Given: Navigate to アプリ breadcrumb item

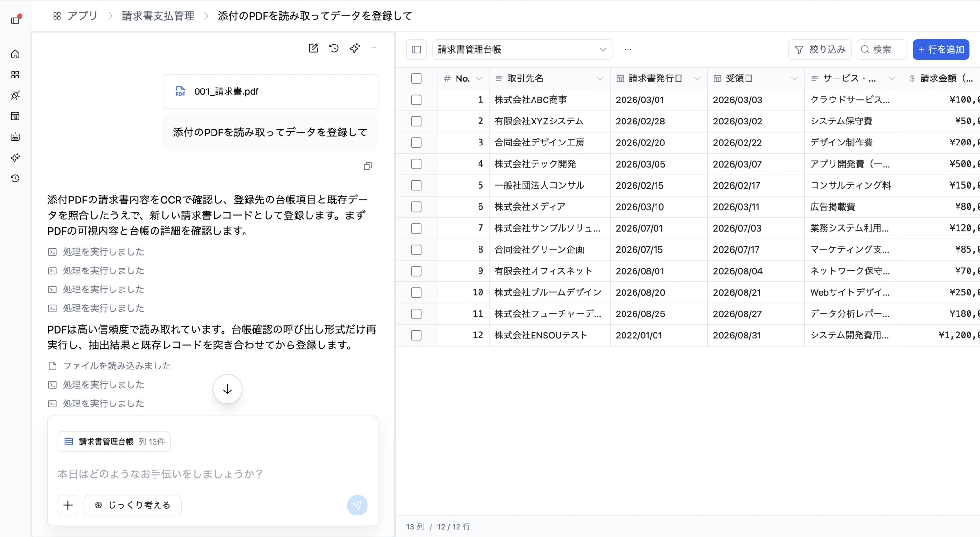Looking at the screenshot, I should point(82,16).
